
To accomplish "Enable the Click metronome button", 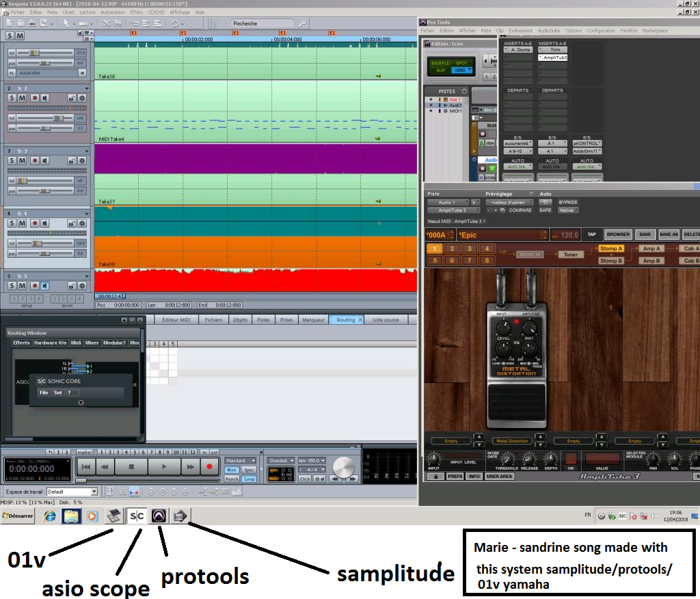I will pos(305,479).
